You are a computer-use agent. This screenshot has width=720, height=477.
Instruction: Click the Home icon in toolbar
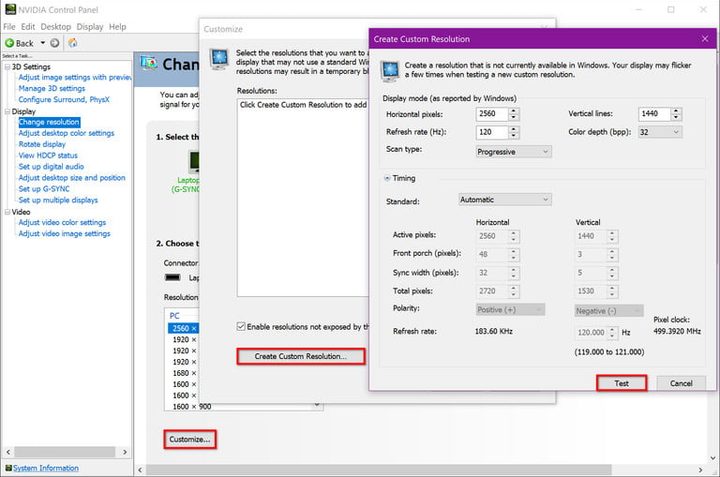coord(73,43)
